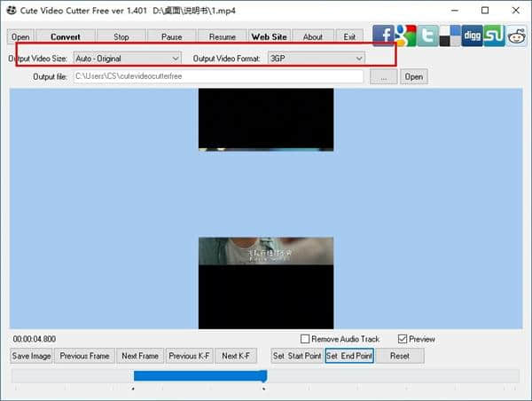
Task: Click the blue timeline selection bar
Action: 199,376
